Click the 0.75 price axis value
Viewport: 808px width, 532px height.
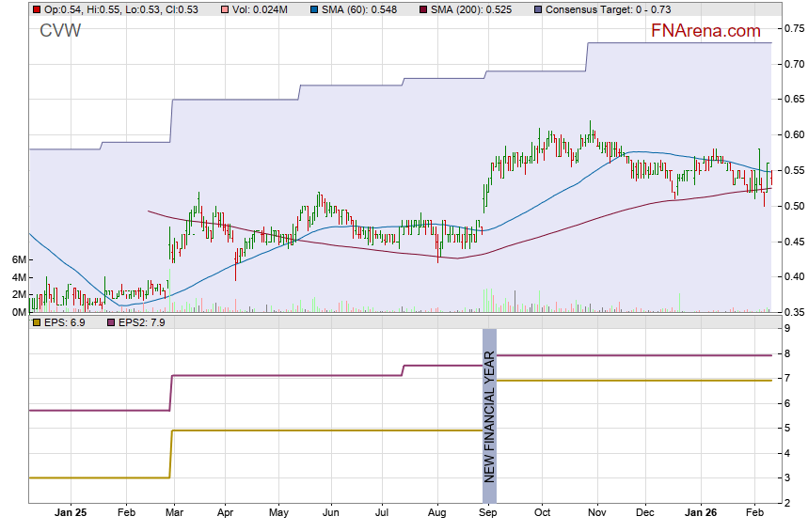click(792, 28)
